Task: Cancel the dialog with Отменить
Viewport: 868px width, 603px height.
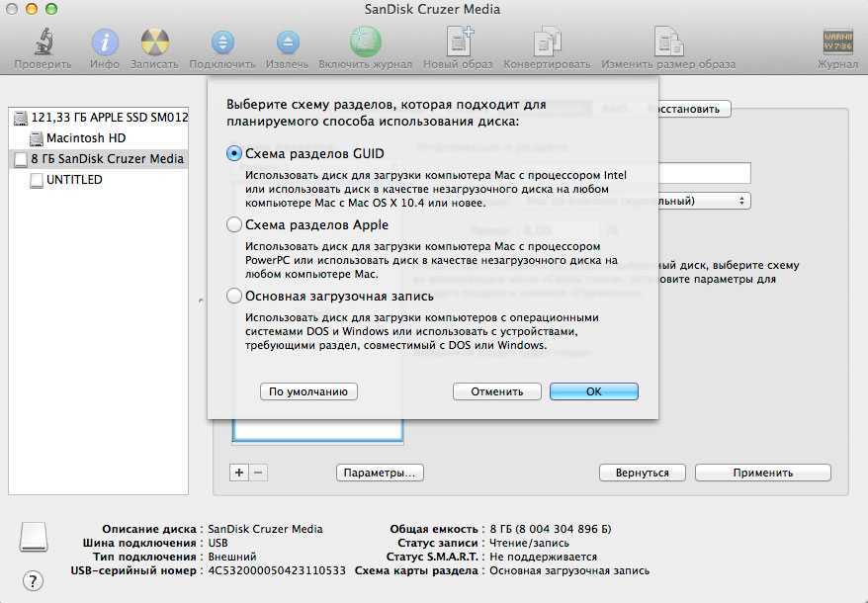Action: [496, 391]
